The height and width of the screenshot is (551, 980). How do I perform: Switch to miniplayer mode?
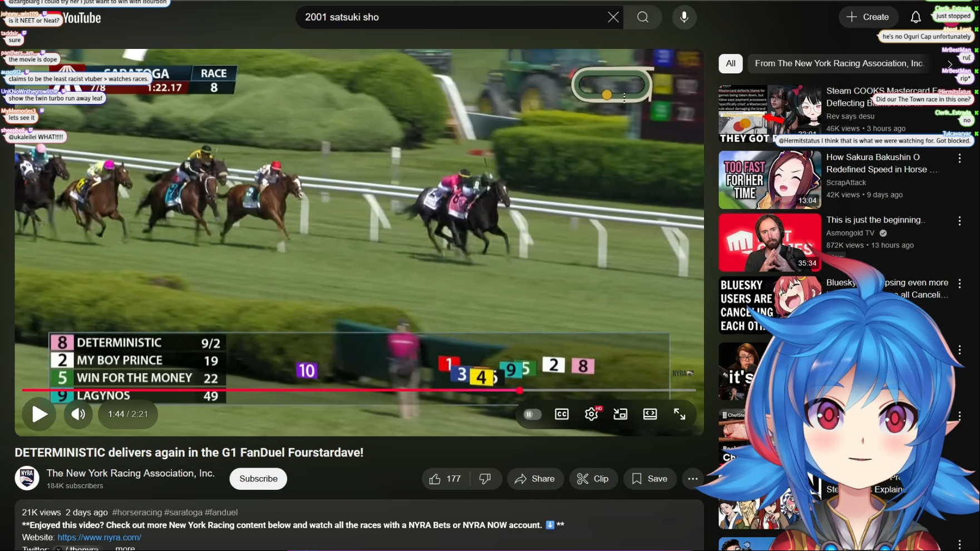coord(620,414)
